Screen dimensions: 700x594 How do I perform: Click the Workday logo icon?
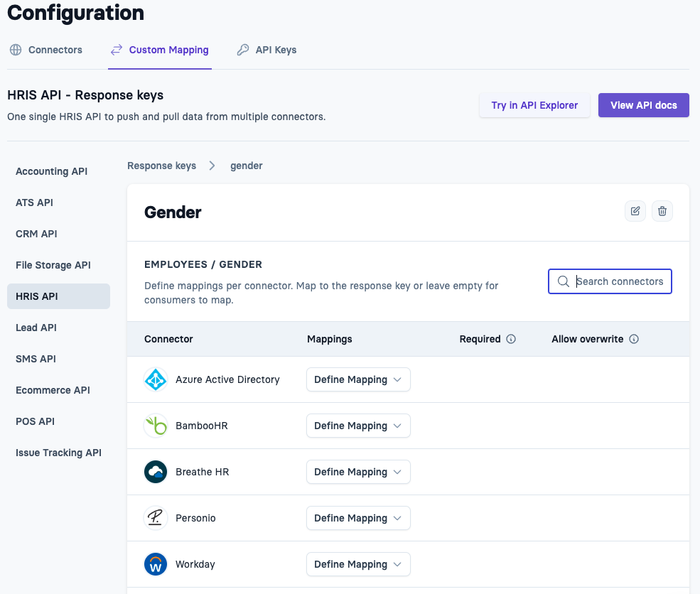[156, 564]
